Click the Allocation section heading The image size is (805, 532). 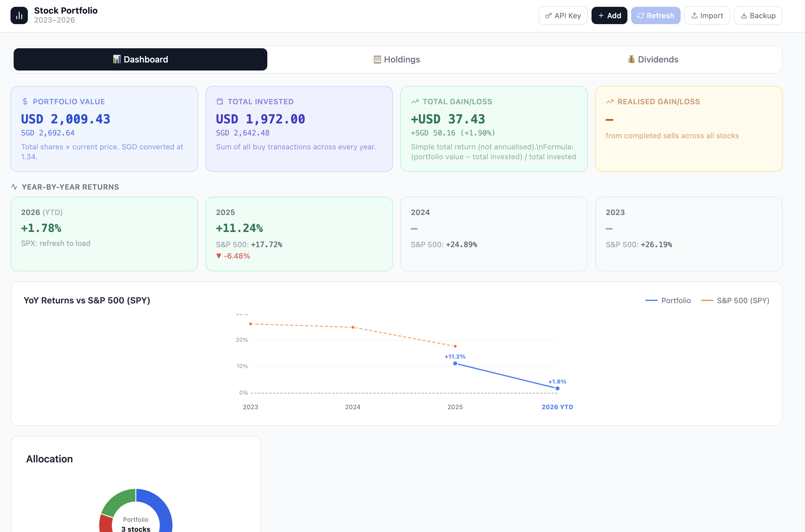pos(50,459)
